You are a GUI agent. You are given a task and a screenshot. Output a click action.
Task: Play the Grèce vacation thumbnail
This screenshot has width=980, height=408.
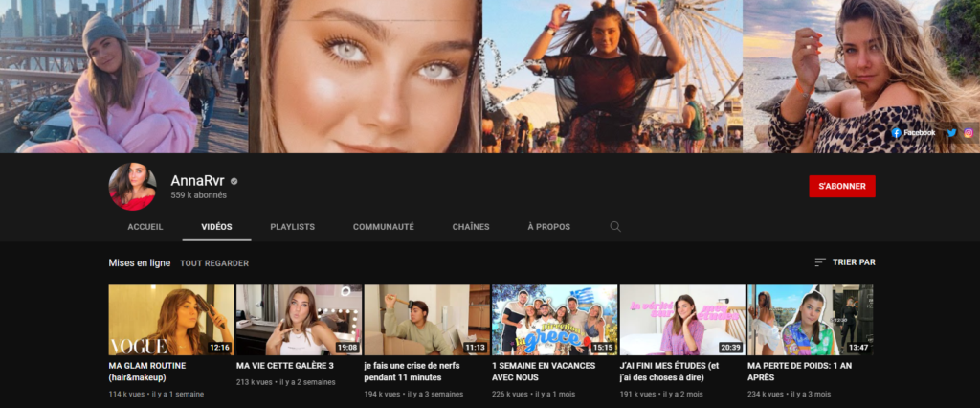tap(554, 320)
